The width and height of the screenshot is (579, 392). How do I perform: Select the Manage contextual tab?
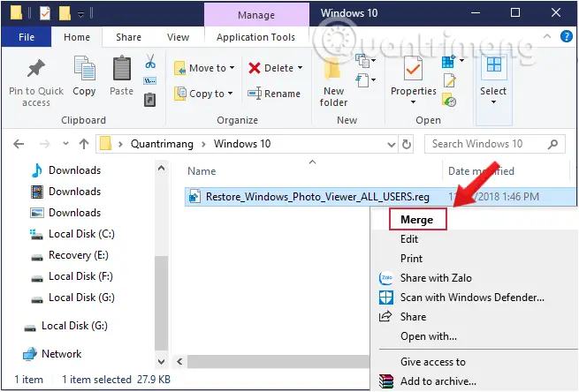(256, 15)
